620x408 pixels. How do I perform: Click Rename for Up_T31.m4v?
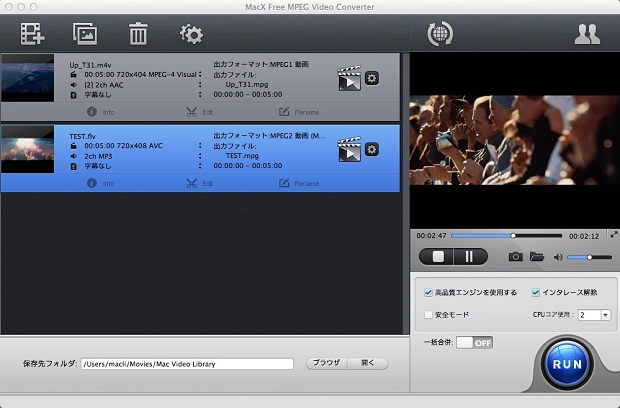pyautogui.click(x=299, y=112)
